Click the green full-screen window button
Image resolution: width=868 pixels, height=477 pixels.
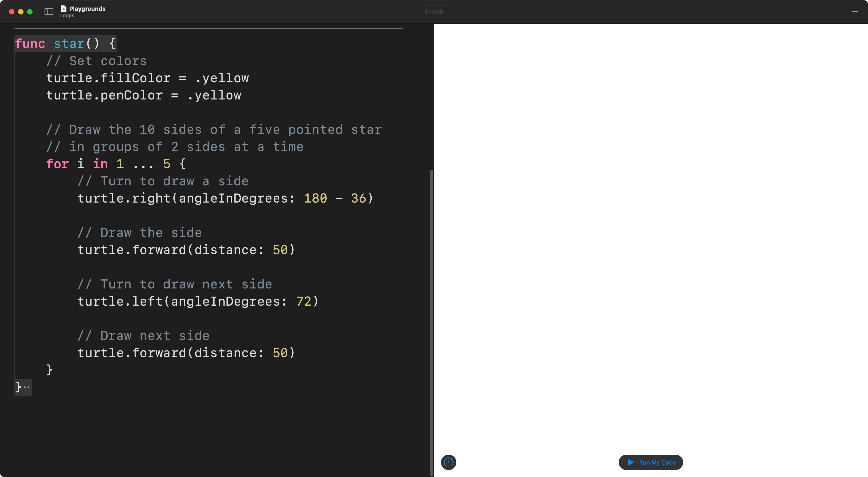30,12
